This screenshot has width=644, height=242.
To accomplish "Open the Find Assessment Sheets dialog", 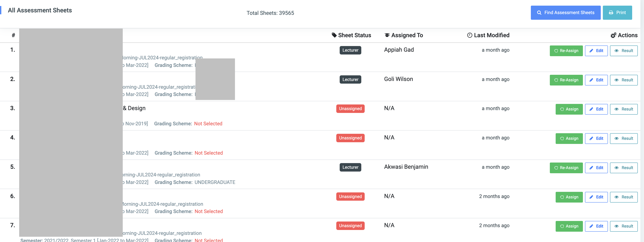I will coord(566,13).
